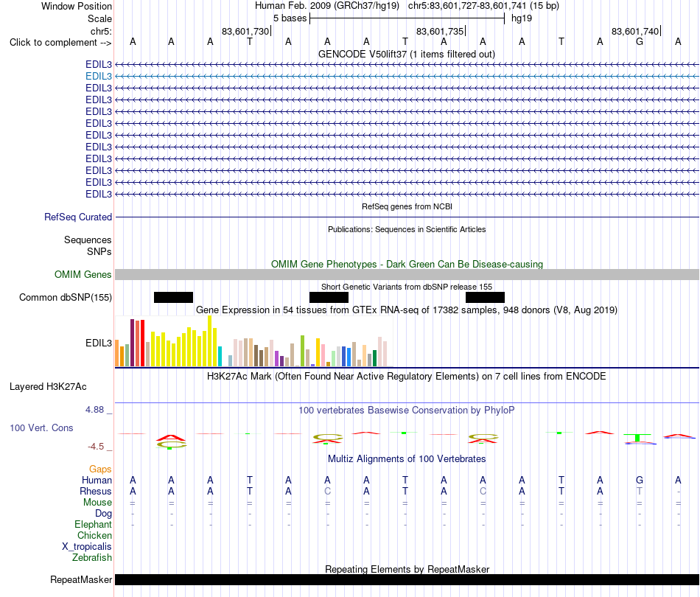Click the Dog species label
This screenshot has width=700, height=597.
(x=103, y=514)
